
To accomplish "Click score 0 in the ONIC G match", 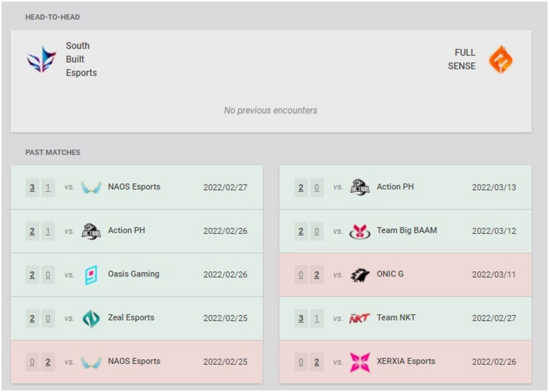I will (301, 275).
